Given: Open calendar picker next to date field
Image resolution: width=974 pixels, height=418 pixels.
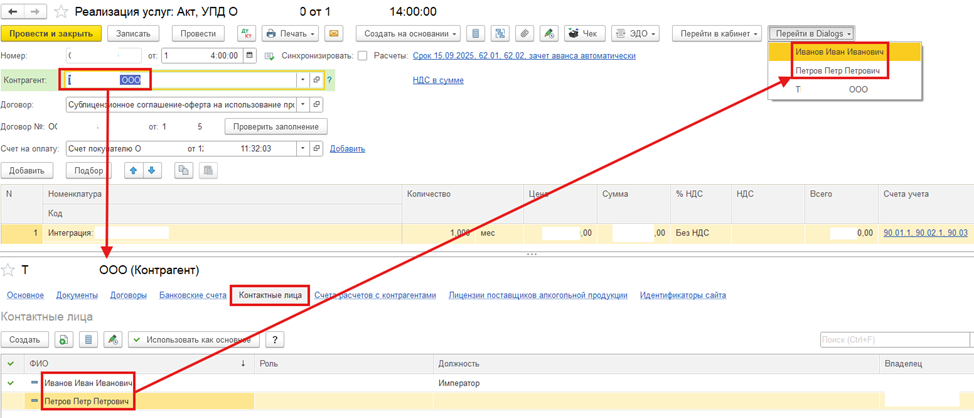Looking at the screenshot, I should click(249, 56).
